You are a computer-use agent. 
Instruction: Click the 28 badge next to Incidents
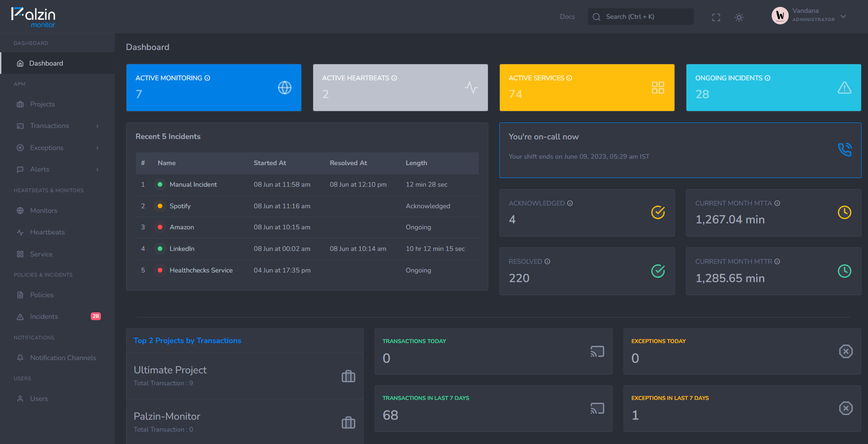(96, 316)
